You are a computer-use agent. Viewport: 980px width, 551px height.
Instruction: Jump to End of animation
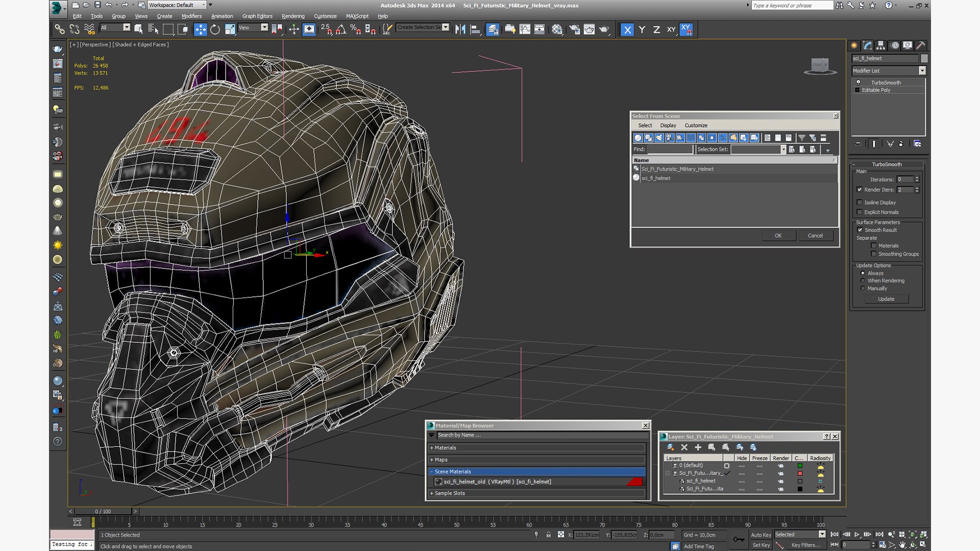[x=879, y=535]
